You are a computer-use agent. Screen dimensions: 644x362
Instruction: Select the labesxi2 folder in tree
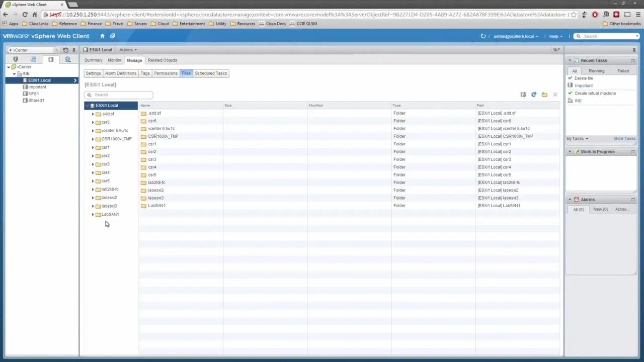tap(109, 198)
